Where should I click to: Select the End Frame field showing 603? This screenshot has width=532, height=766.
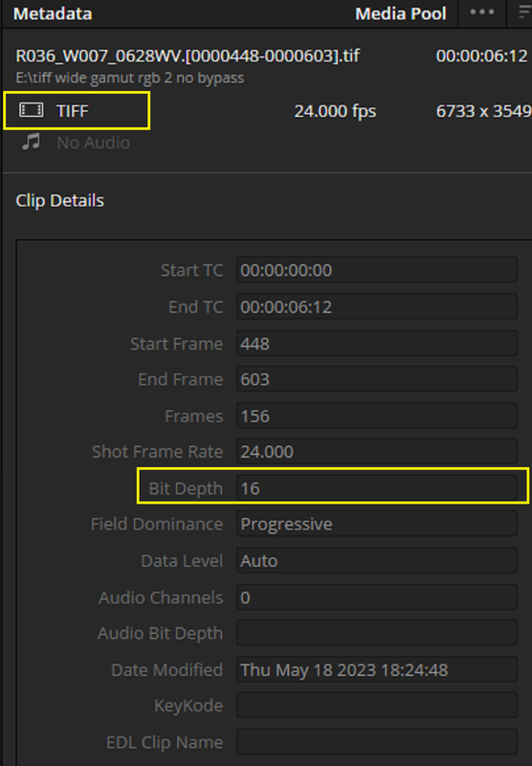tap(377, 379)
